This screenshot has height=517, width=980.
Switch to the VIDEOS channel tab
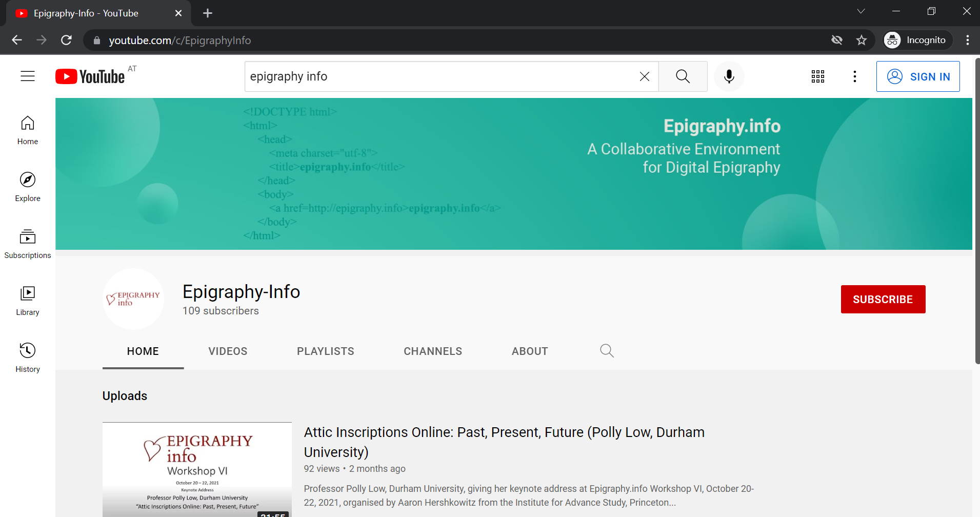pos(228,351)
